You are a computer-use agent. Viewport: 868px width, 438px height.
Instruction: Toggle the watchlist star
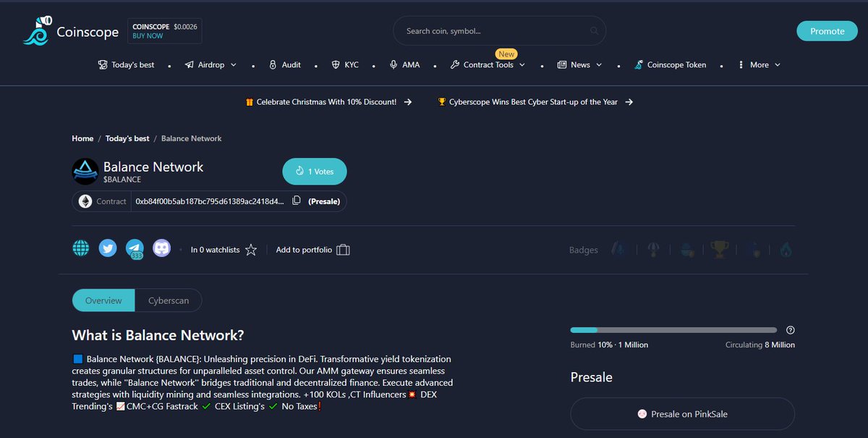pos(251,250)
